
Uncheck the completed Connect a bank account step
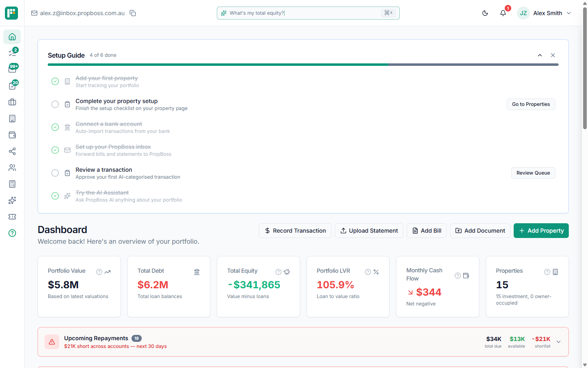pyautogui.click(x=55, y=127)
